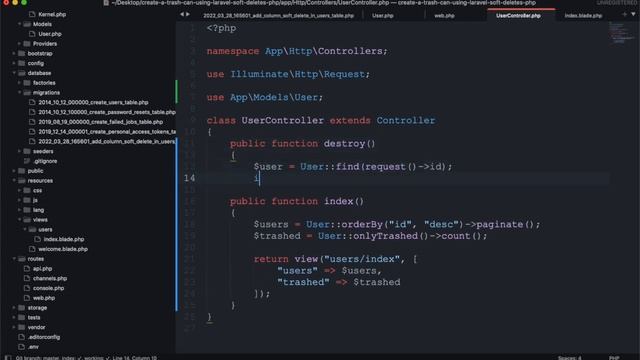Click the js folder icon
Viewport: 640px width, 360px height.
click(27, 200)
